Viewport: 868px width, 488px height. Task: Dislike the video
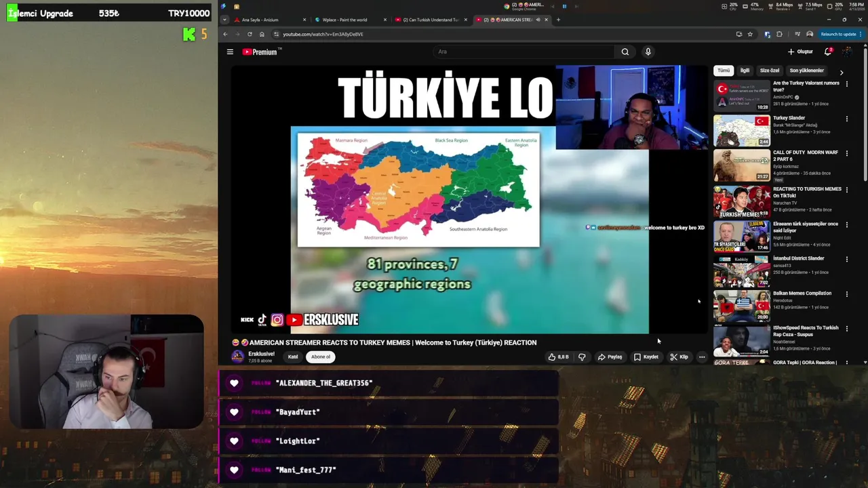click(581, 357)
